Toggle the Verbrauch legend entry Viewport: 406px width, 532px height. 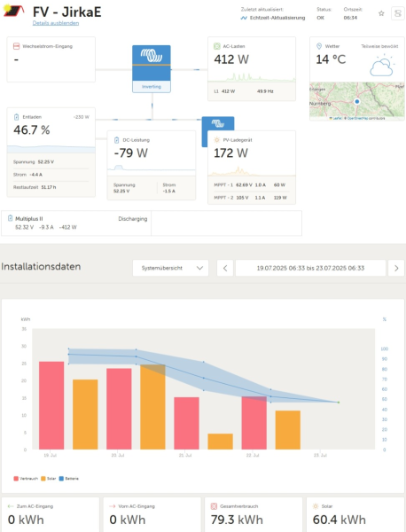[26, 479]
